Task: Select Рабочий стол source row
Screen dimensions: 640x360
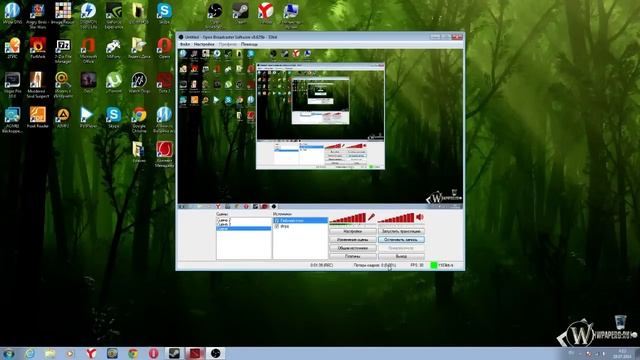Action: 300,220
